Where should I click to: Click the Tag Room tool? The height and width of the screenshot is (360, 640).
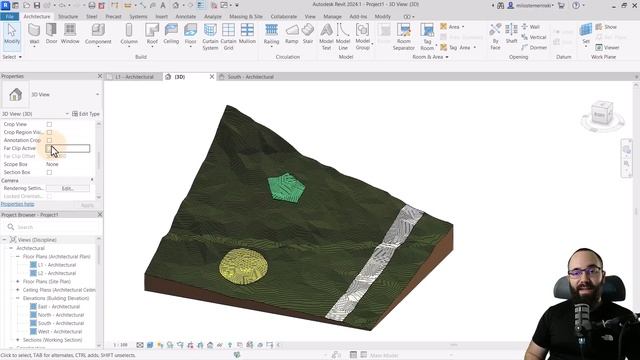pos(427,37)
